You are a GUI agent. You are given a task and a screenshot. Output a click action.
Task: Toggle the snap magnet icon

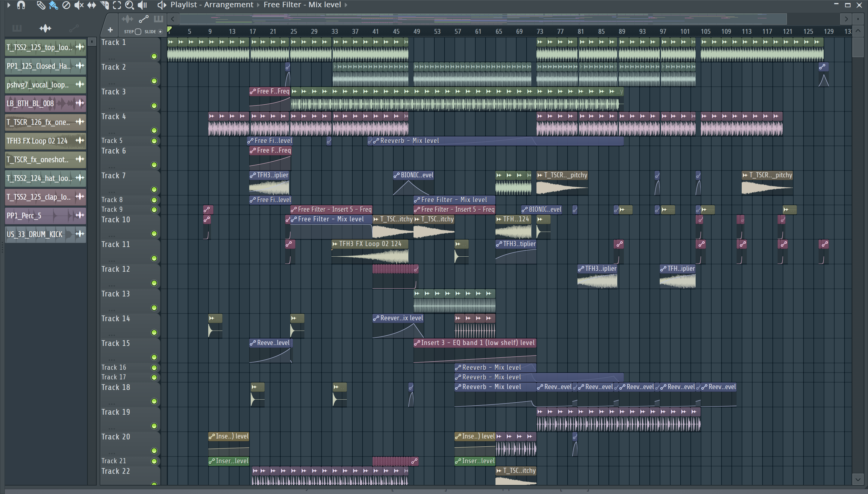[x=21, y=5]
